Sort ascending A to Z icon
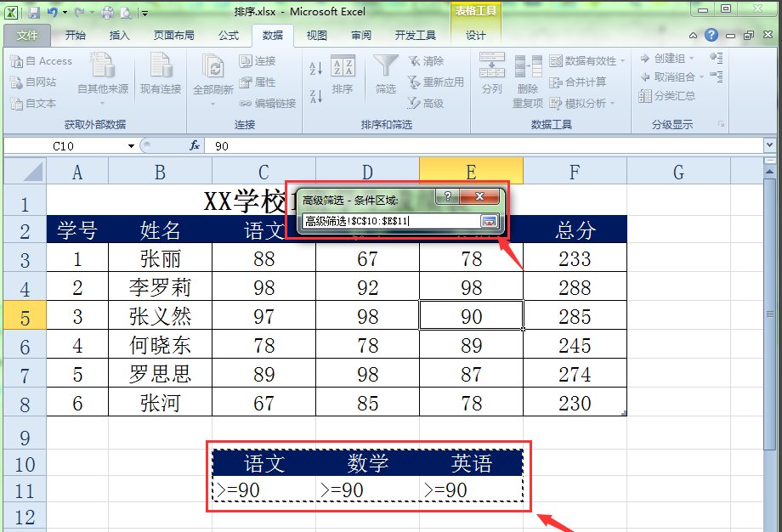This screenshot has width=782, height=532. 315,68
